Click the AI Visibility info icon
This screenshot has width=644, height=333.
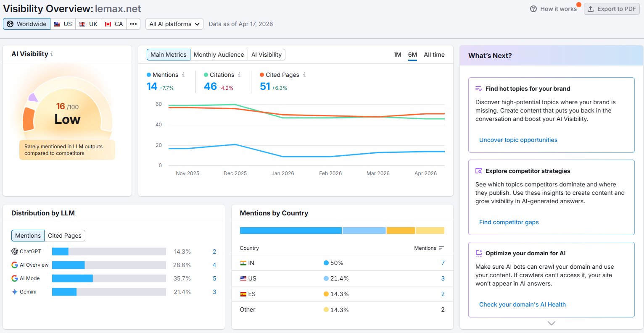click(52, 54)
